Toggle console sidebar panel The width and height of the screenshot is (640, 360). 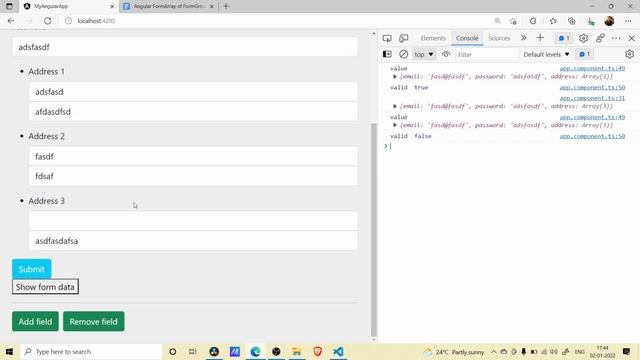387,54
